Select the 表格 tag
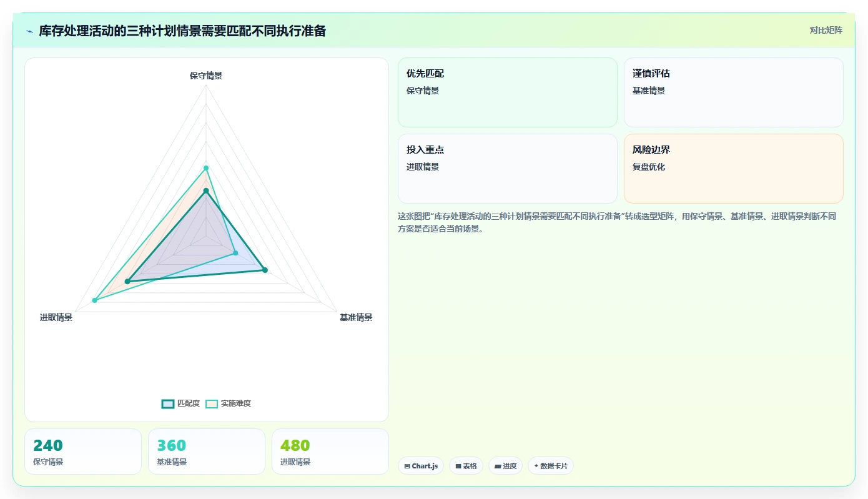Image resolution: width=868 pixels, height=499 pixels. click(466, 466)
